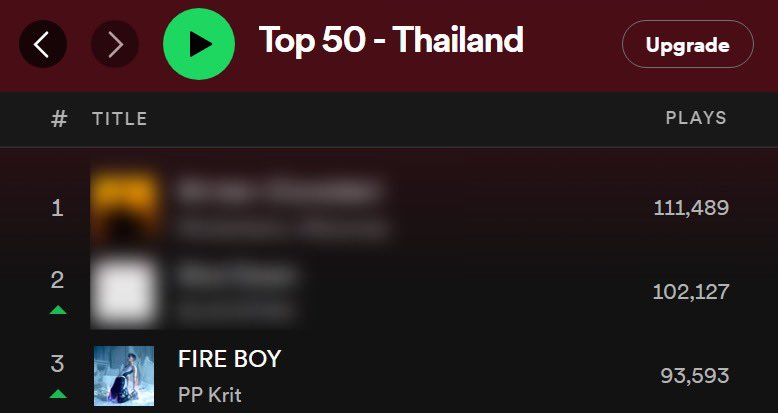Click the 111,489 play count

point(691,208)
